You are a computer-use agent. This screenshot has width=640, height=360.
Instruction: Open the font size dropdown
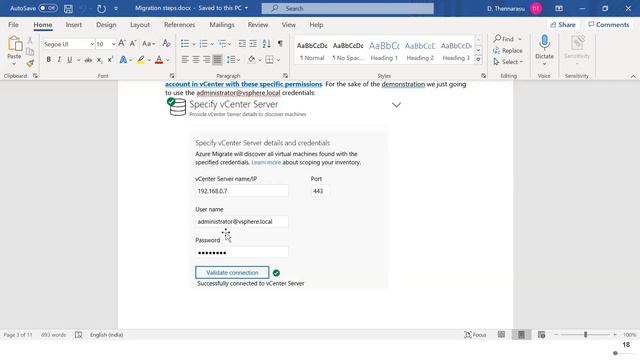(113, 44)
